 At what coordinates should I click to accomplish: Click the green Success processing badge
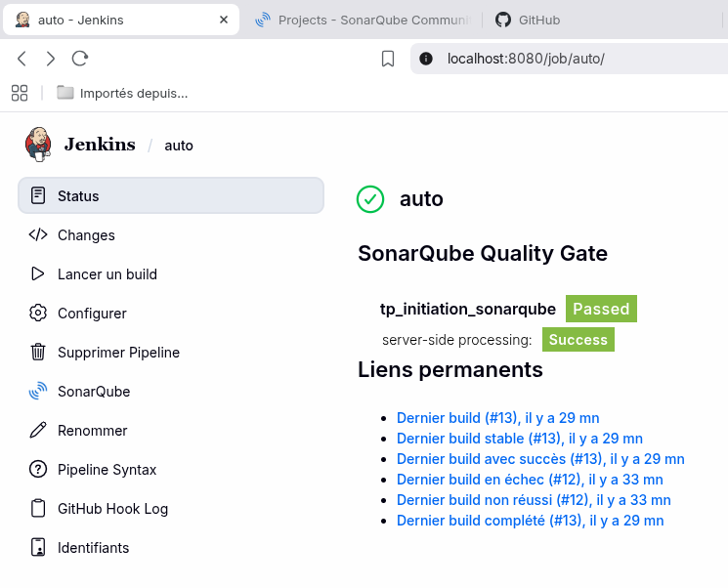point(578,339)
